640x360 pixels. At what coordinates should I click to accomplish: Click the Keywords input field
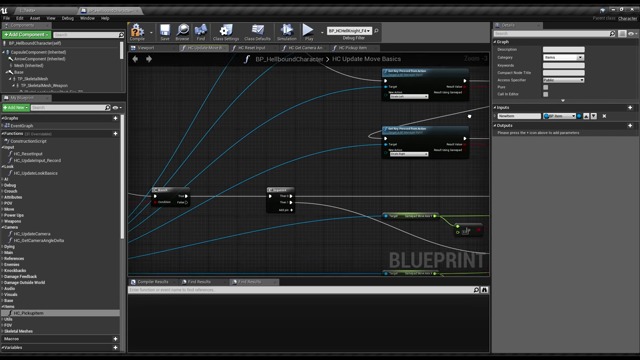point(564,65)
